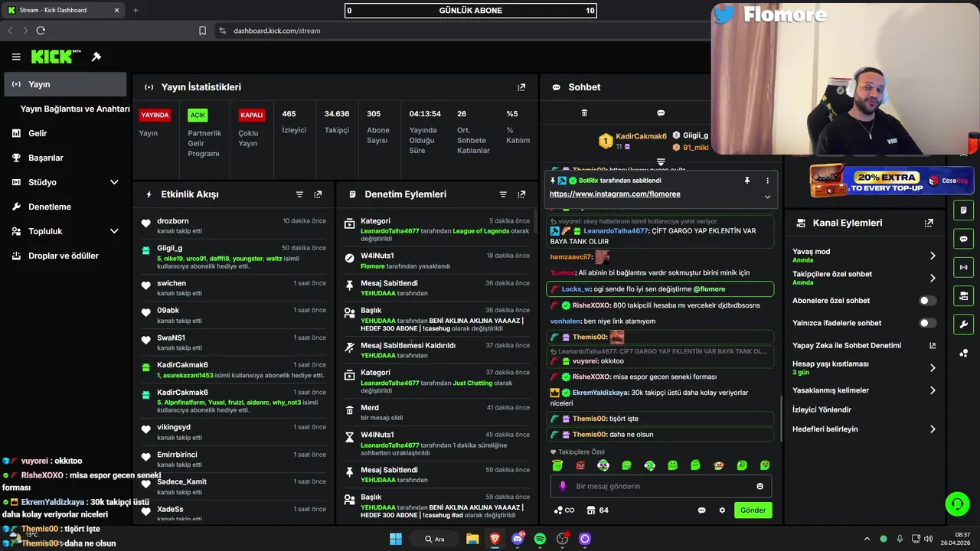The image size is (980, 551).
Task: Click the pin icon beside Kick logo
Action: 96,57
